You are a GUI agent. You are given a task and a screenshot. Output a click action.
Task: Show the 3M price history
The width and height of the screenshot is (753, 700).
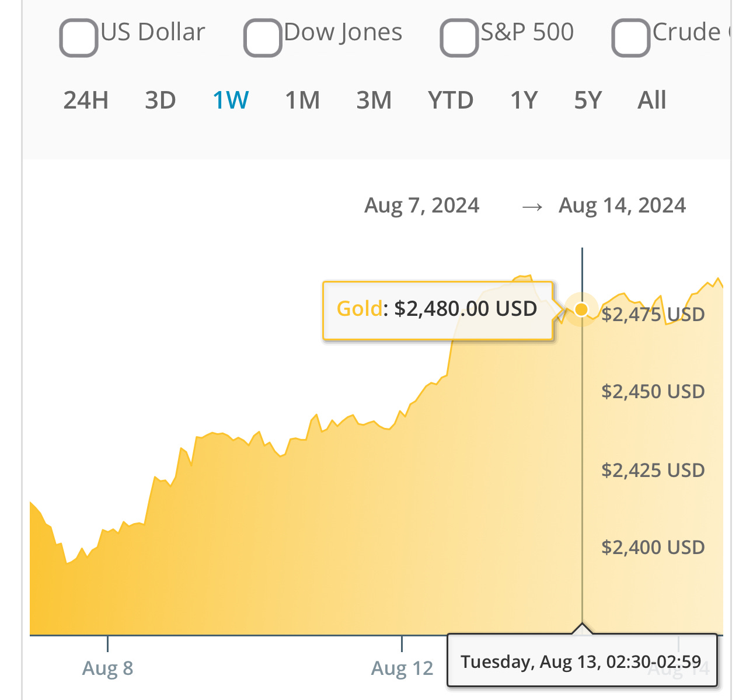pos(374,100)
